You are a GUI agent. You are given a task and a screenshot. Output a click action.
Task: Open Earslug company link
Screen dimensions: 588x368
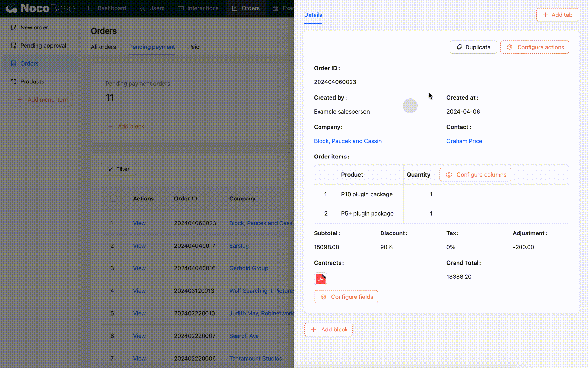[x=239, y=246]
